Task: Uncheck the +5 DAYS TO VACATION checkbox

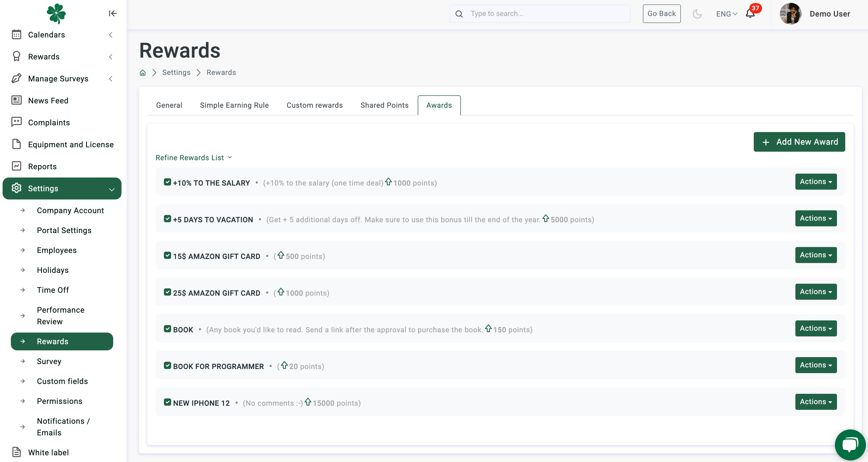Action: [x=167, y=219]
